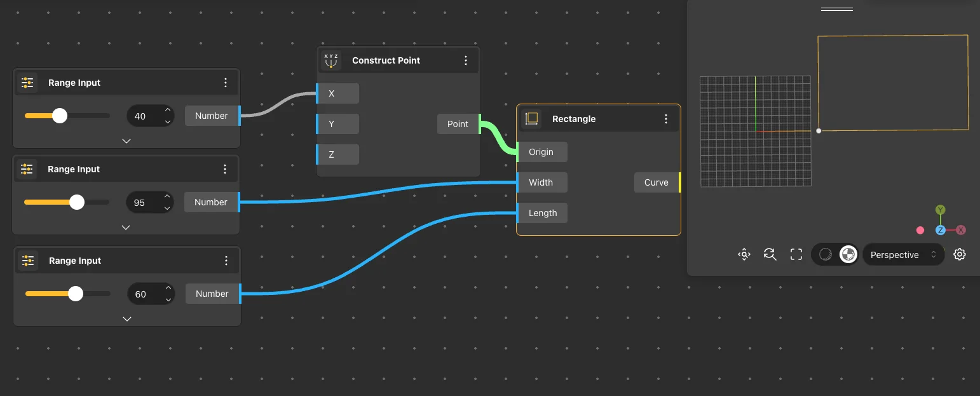Open Rectangle node options menu
The height and width of the screenshot is (396, 980).
pos(666,119)
